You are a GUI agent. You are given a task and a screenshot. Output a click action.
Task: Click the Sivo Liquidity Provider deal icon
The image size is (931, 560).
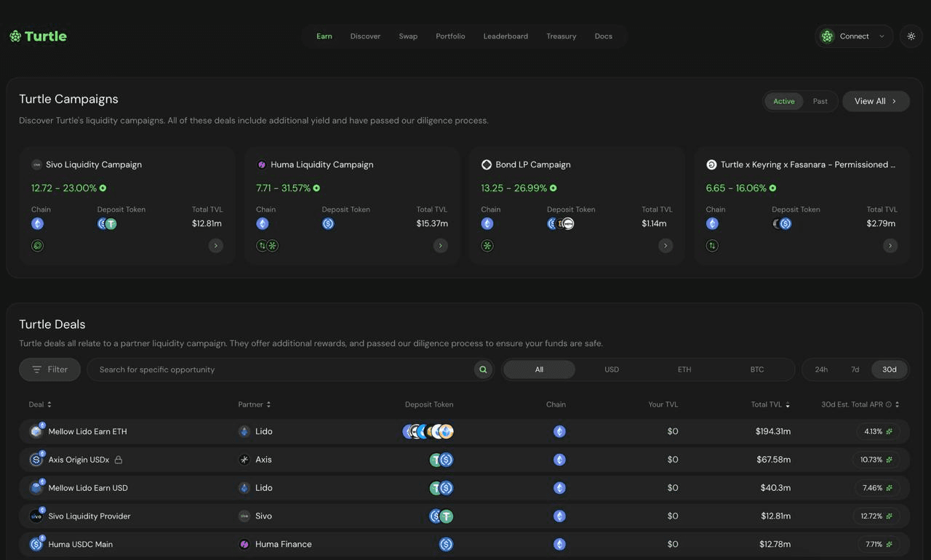click(x=36, y=516)
